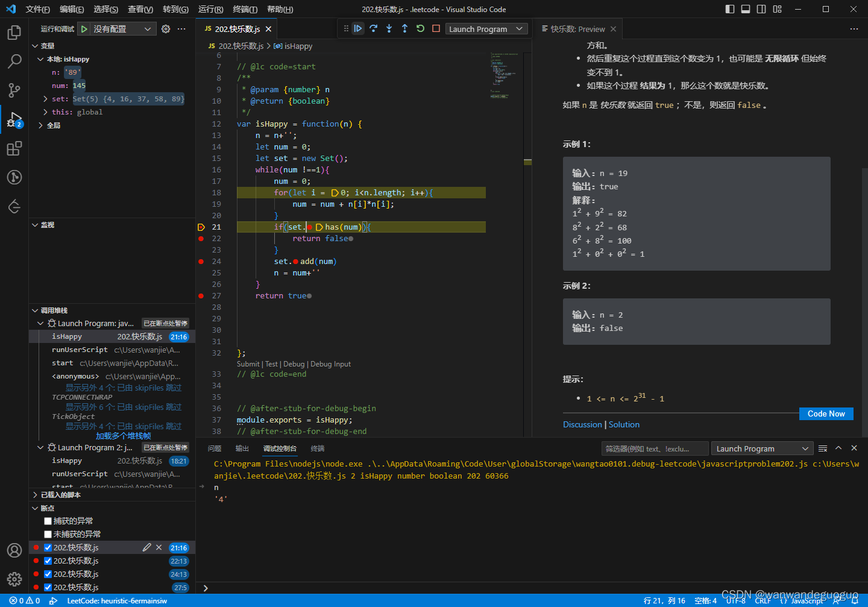Open Run and Debug view icon

coord(14,119)
